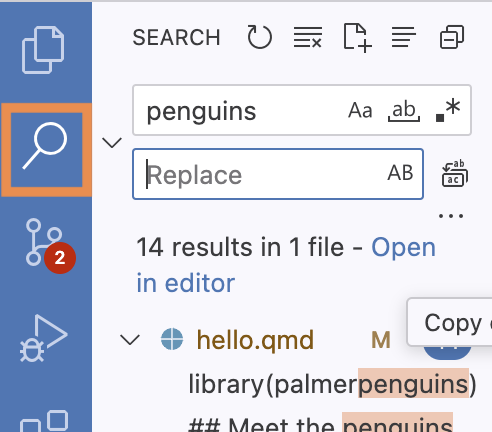View search results as tree
The width and height of the screenshot is (492, 432).
click(x=404, y=37)
